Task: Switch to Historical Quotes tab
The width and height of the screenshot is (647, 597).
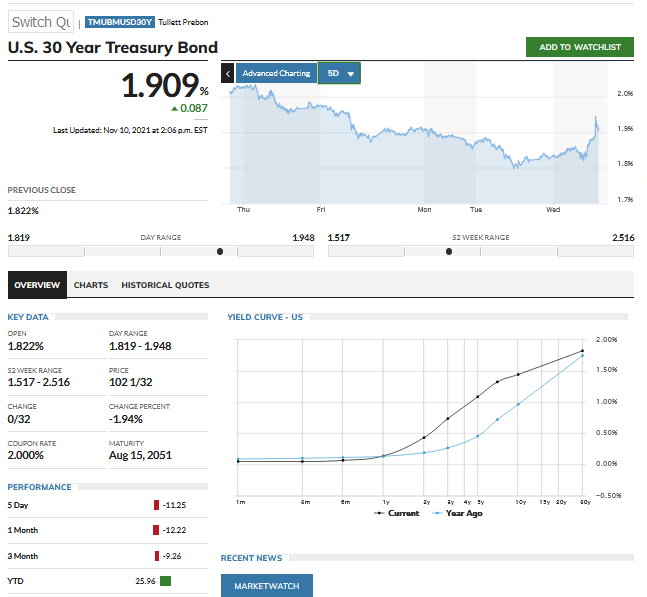Action: coord(165,285)
